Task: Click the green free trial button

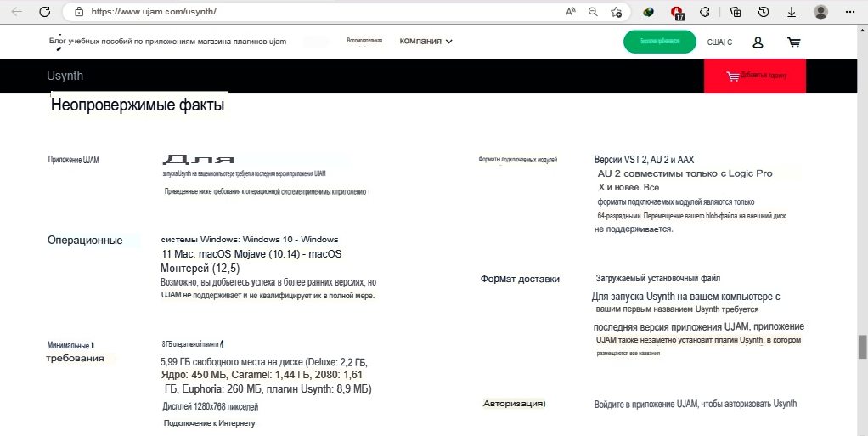Action: (659, 42)
